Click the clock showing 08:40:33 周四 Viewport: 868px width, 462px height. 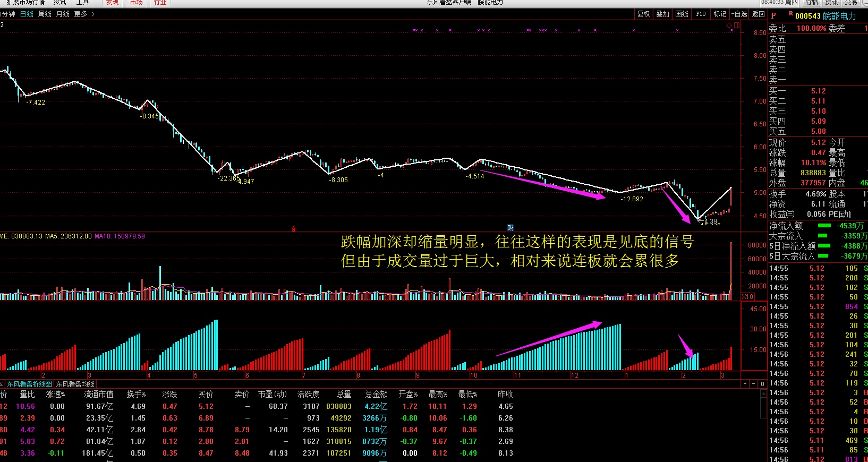[779, 3]
